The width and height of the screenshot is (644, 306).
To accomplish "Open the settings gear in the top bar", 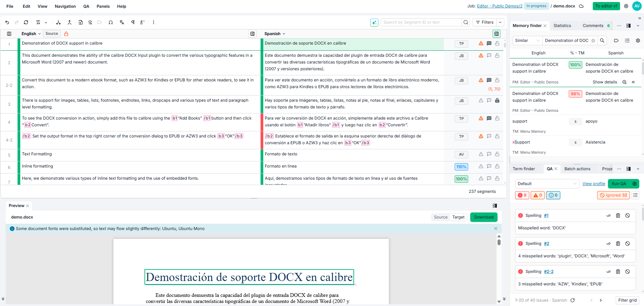I will pyautogui.click(x=626, y=6).
